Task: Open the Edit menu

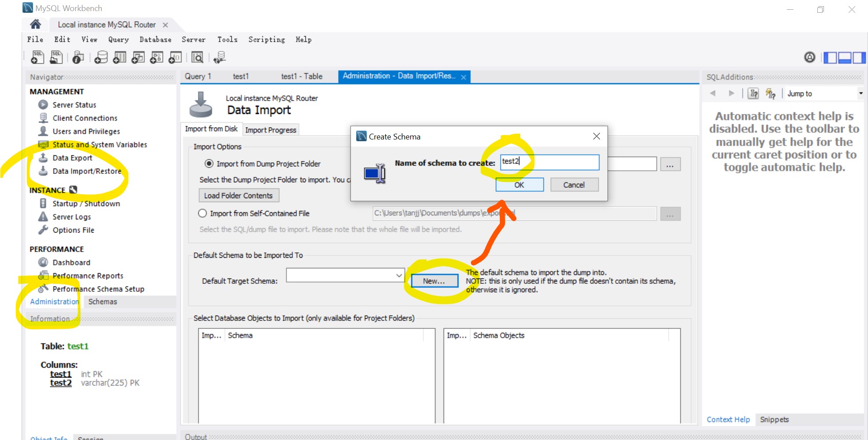Action: pos(62,39)
